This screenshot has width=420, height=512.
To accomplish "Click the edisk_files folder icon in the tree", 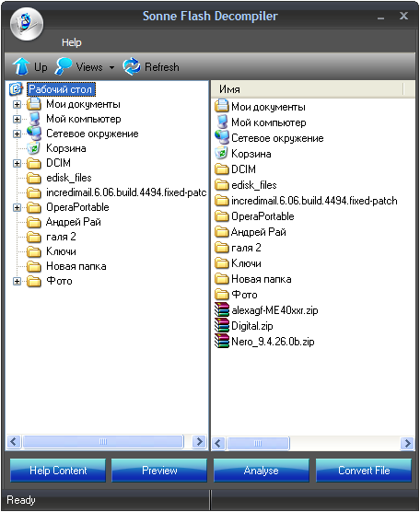I will [x=34, y=178].
